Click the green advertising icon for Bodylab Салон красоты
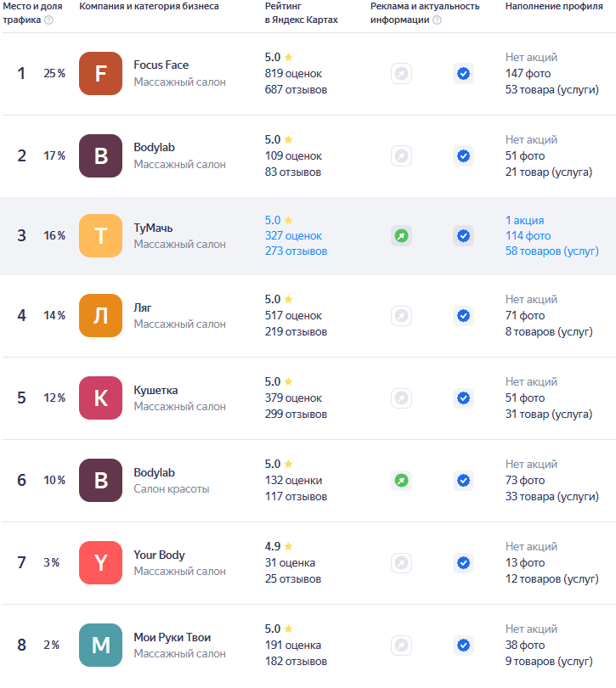Viewport: 616px width, 688px height. click(401, 481)
